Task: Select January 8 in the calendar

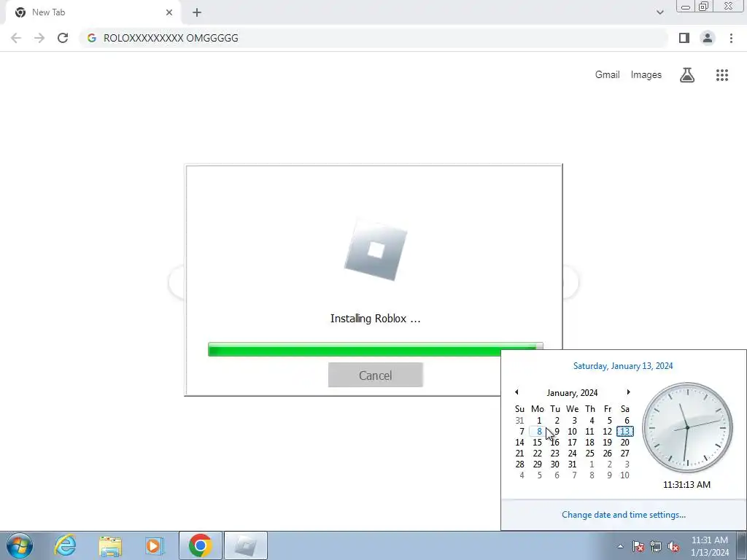Action: [x=538, y=432]
